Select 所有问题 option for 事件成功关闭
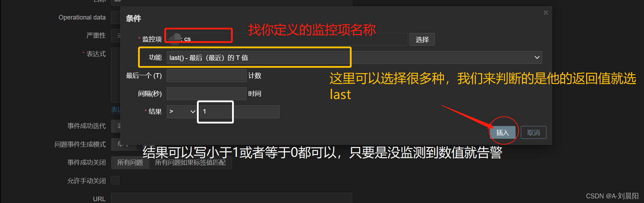Image resolution: width=644 pixels, height=203 pixels. point(130,163)
